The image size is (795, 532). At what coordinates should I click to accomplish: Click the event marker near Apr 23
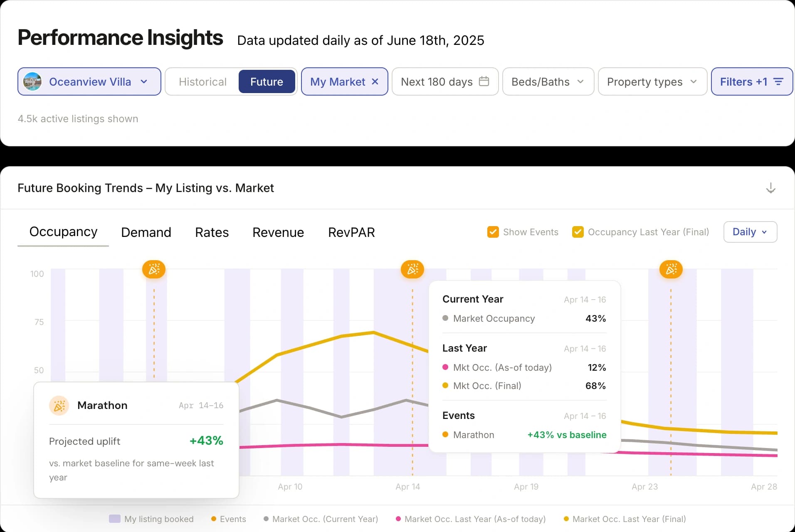click(x=671, y=269)
